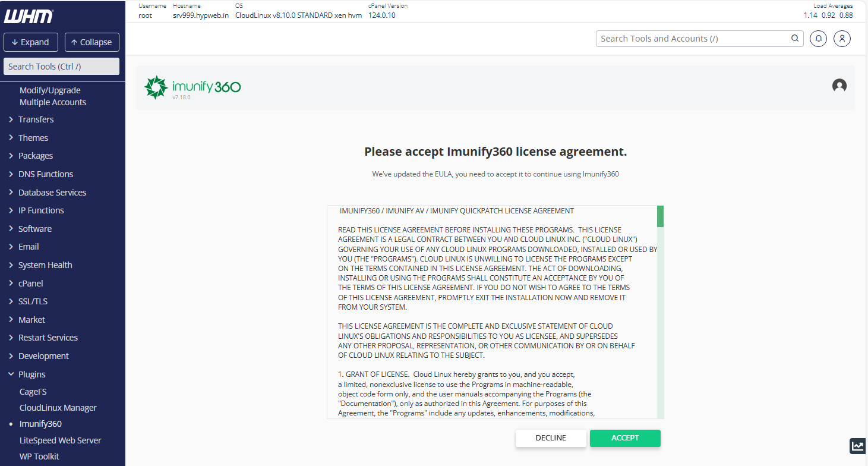The height and width of the screenshot is (466, 868).
Task: Click the magnifier icon in the search bar
Action: tap(795, 38)
